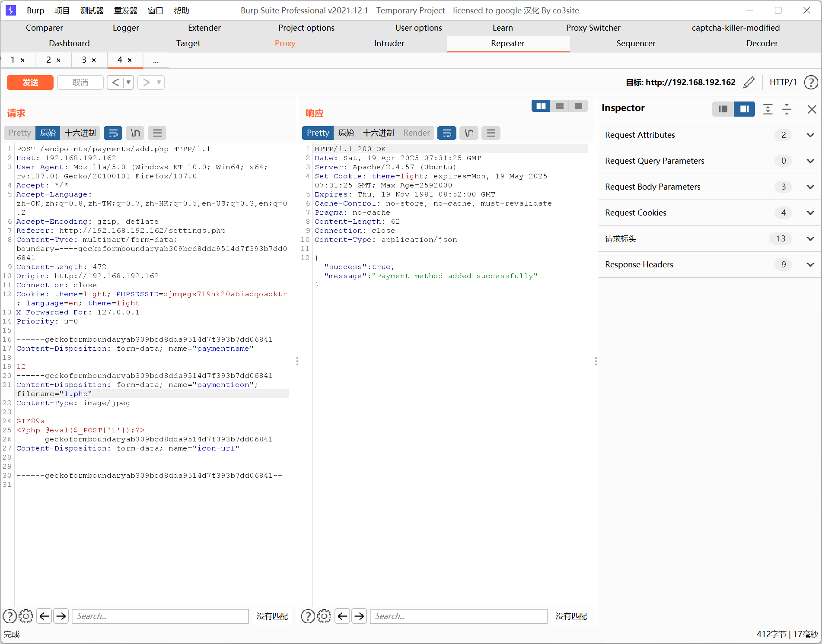Close Repeater tab 3

click(94, 60)
